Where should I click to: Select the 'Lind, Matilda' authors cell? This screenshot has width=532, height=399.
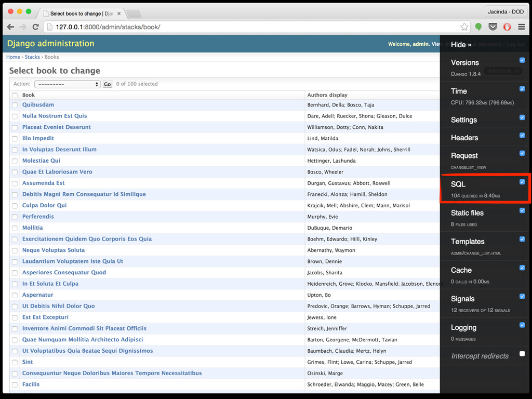click(x=323, y=138)
